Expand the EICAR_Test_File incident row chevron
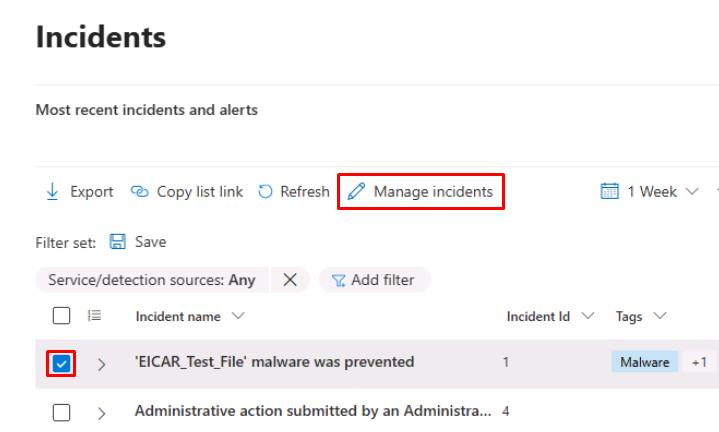Image resolution: width=719 pixels, height=432 pixels. (100, 363)
